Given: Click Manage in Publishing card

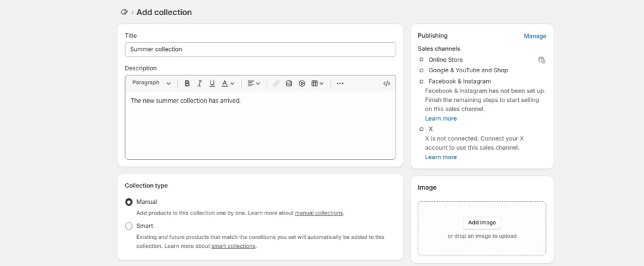Looking at the screenshot, I should pos(535,36).
